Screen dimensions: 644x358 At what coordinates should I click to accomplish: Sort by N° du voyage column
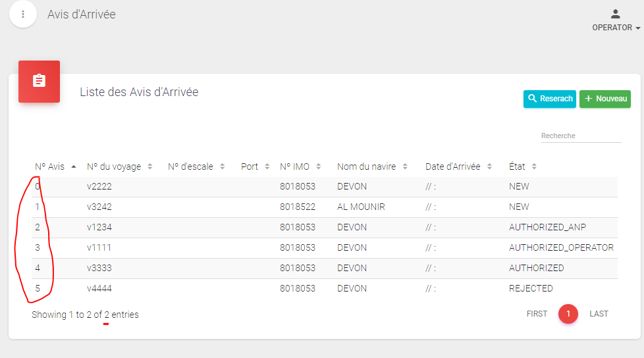tap(120, 166)
